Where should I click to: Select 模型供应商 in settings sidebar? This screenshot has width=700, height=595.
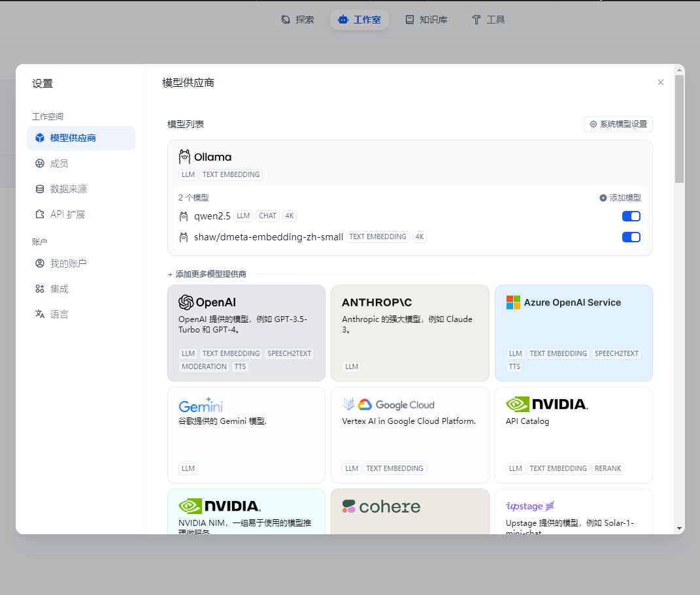click(81, 138)
